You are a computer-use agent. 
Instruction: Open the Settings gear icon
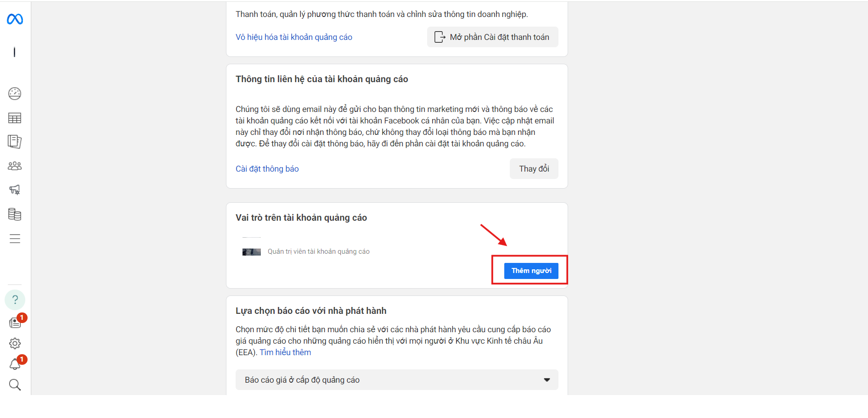pos(15,343)
